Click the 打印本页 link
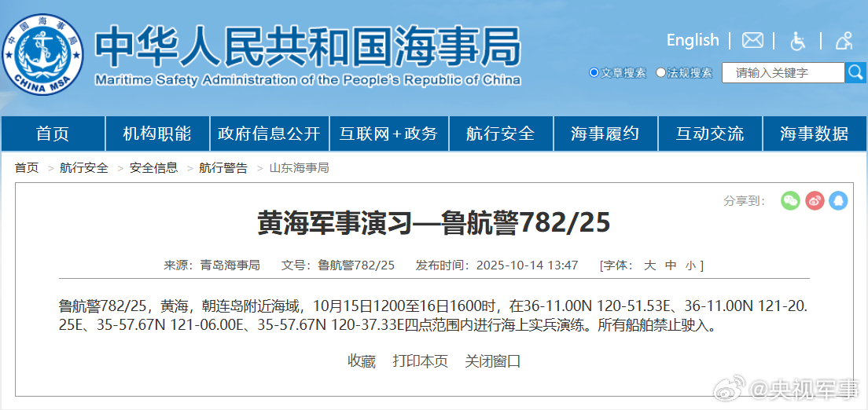The height and width of the screenshot is (410, 868). tap(421, 361)
